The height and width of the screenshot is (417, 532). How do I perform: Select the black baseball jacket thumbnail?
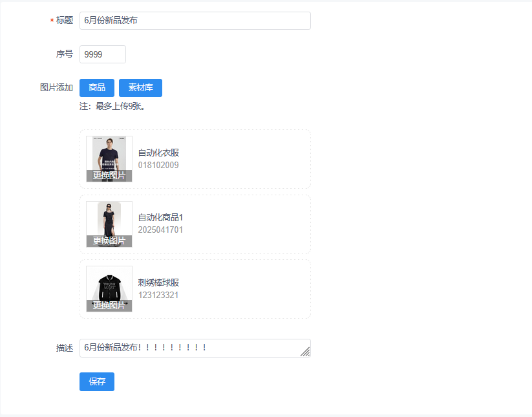pyautogui.click(x=109, y=283)
